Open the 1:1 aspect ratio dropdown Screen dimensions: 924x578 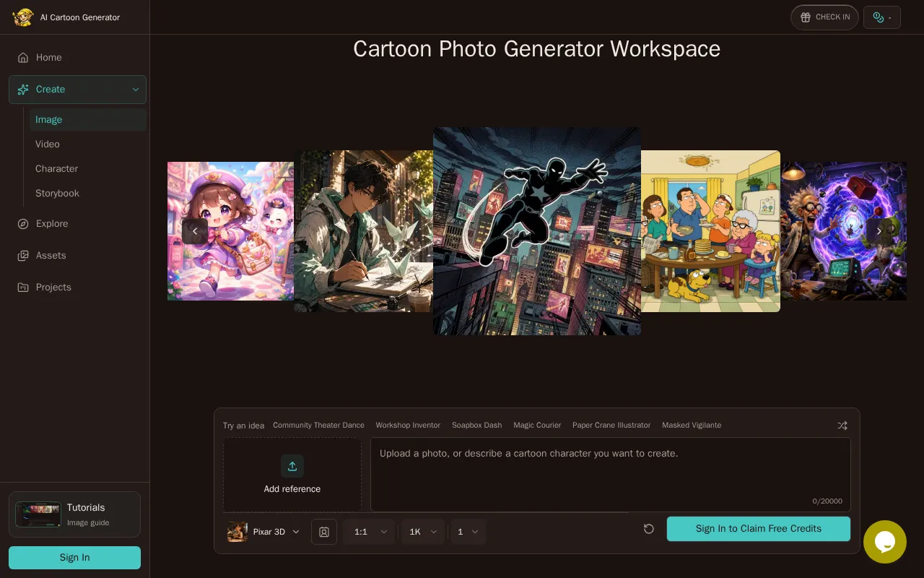pos(370,532)
